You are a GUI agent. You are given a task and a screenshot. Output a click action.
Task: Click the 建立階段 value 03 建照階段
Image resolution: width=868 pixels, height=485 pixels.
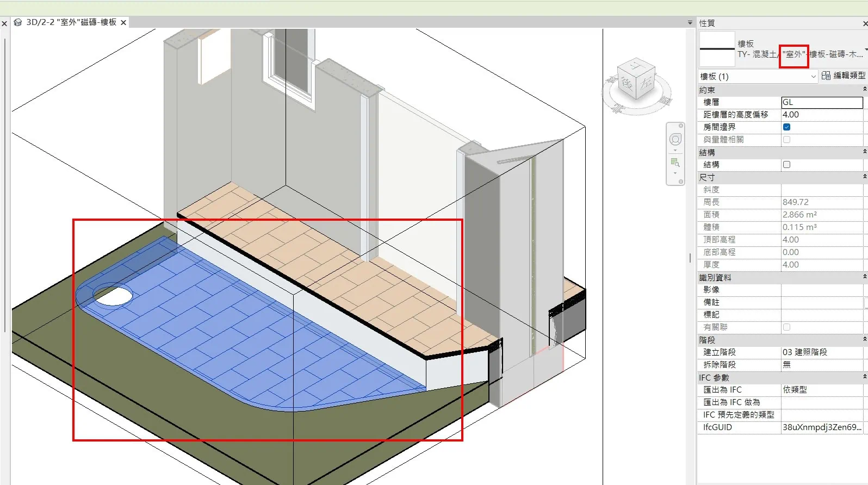[821, 352]
